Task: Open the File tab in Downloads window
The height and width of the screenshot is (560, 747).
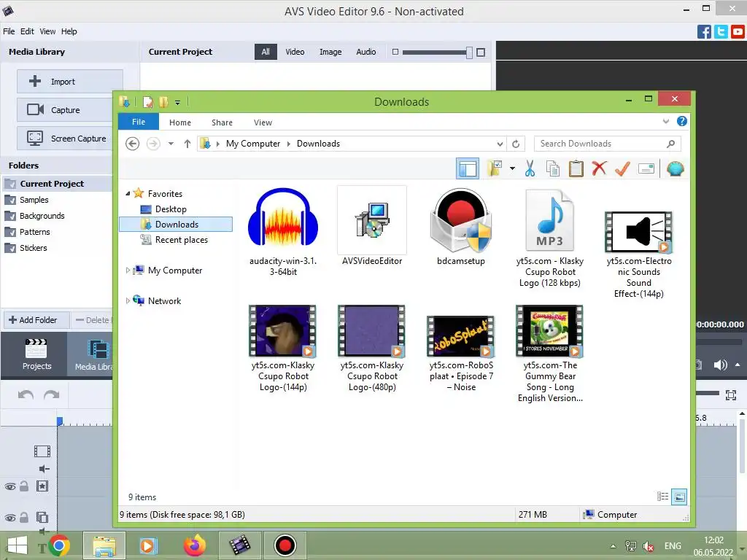Action: pos(139,122)
